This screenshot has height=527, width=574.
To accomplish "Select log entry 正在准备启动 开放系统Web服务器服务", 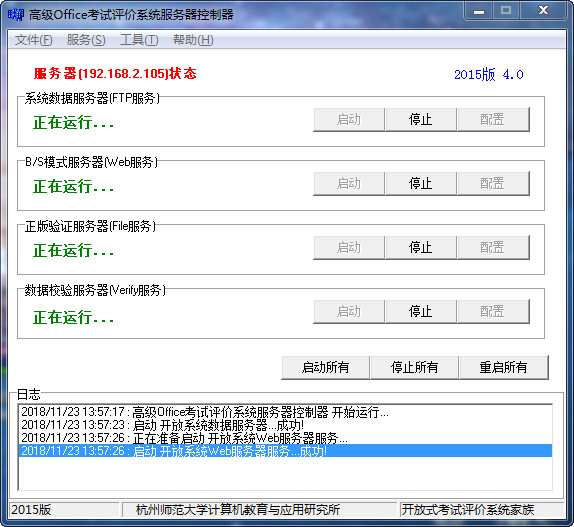I will (x=285, y=438).
